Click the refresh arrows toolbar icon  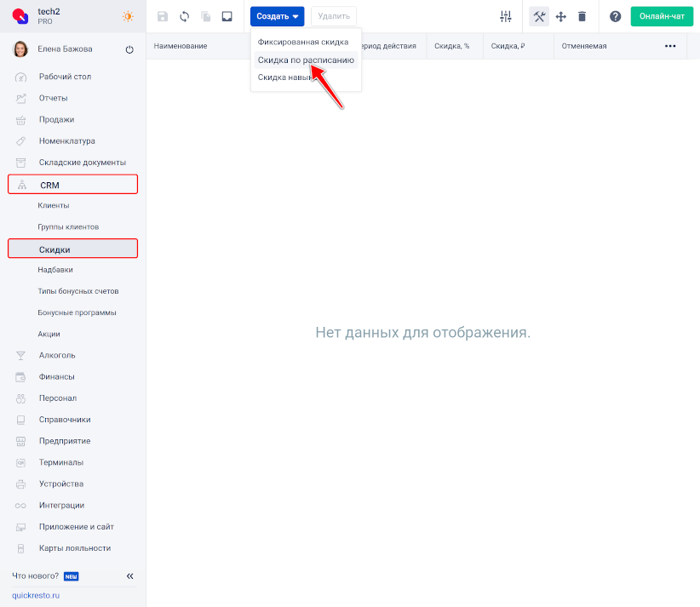[x=185, y=16]
